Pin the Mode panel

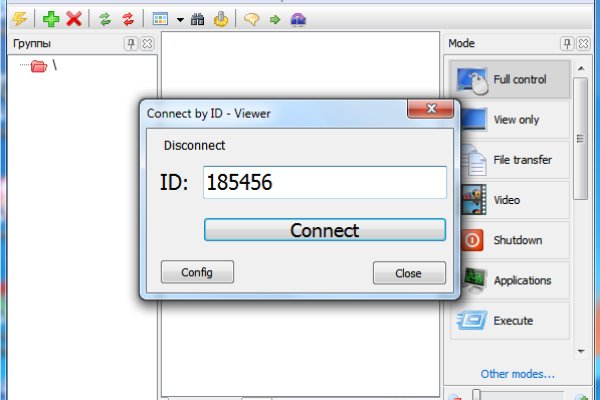(x=567, y=44)
